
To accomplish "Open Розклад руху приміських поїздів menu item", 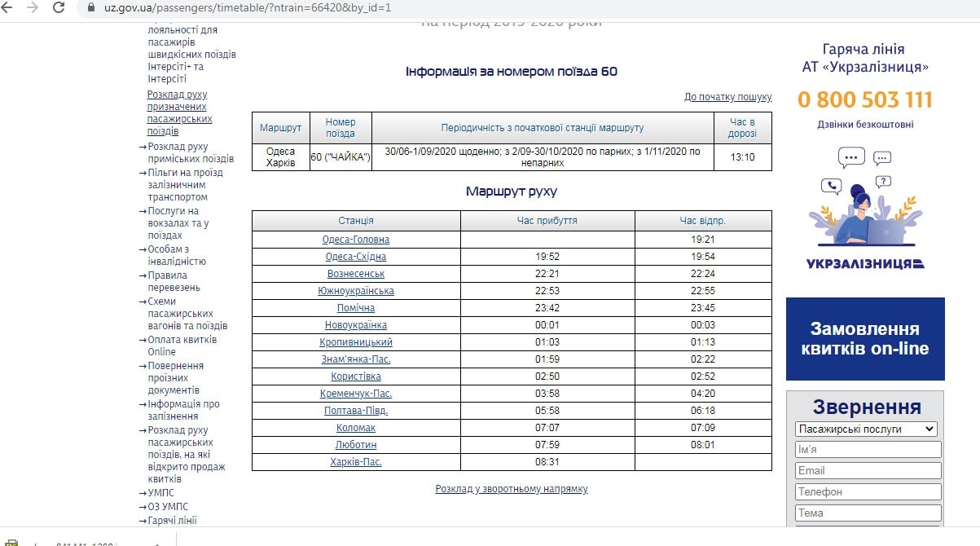I will 191,152.
